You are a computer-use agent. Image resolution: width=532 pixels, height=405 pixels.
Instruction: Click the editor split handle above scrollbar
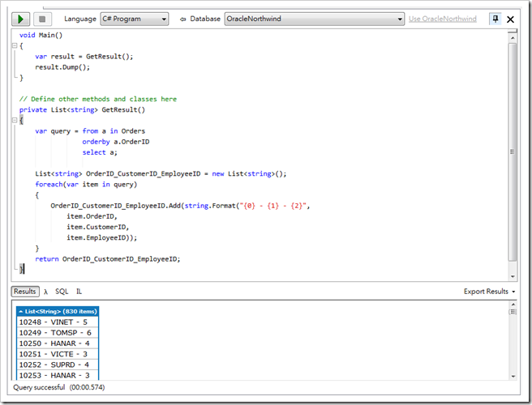pyautogui.click(x=513, y=31)
